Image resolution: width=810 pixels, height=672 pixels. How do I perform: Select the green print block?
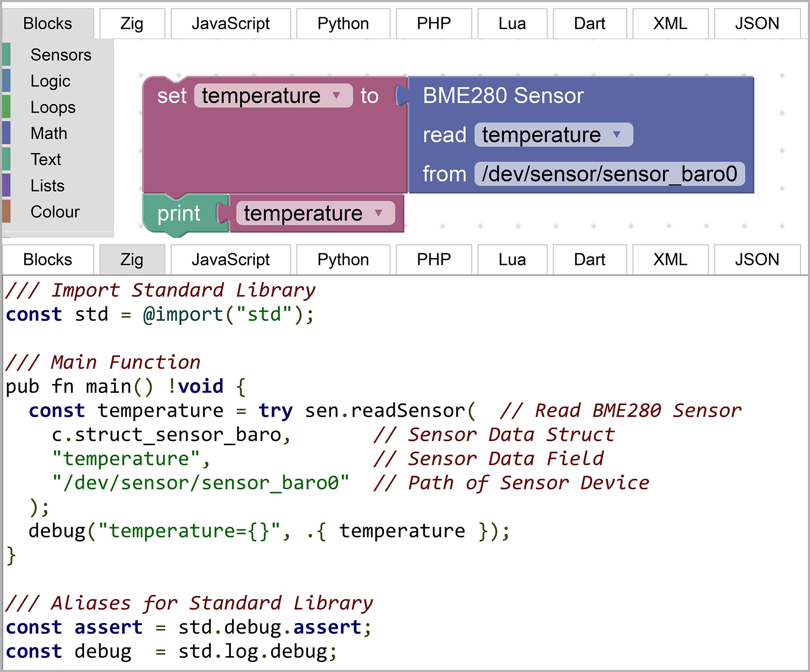(x=179, y=214)
